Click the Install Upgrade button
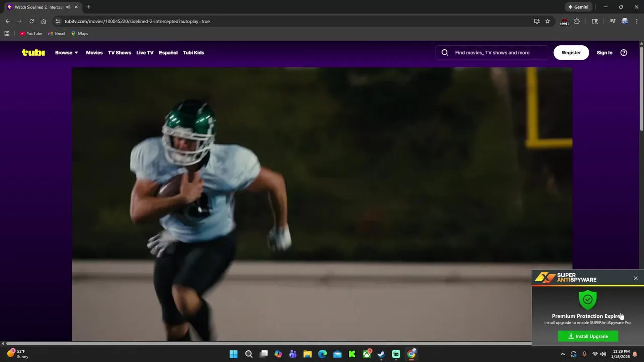644x362 pixels. [588, 336]
